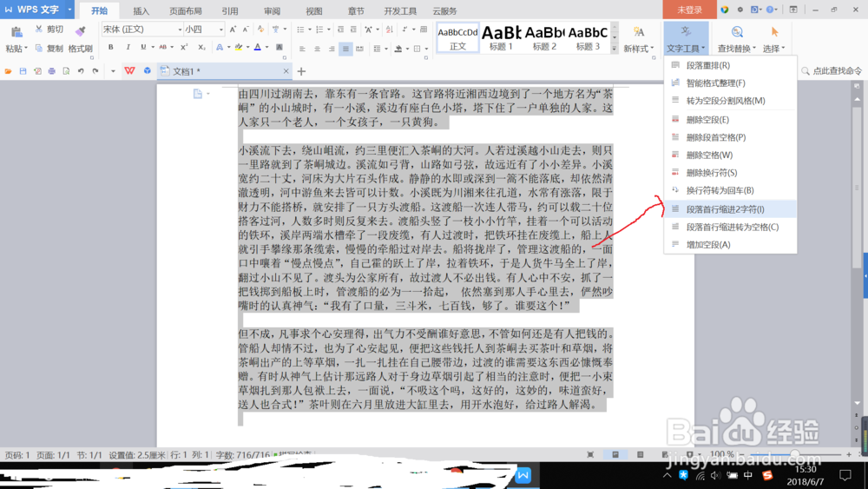Center align text

click(317, 49)
